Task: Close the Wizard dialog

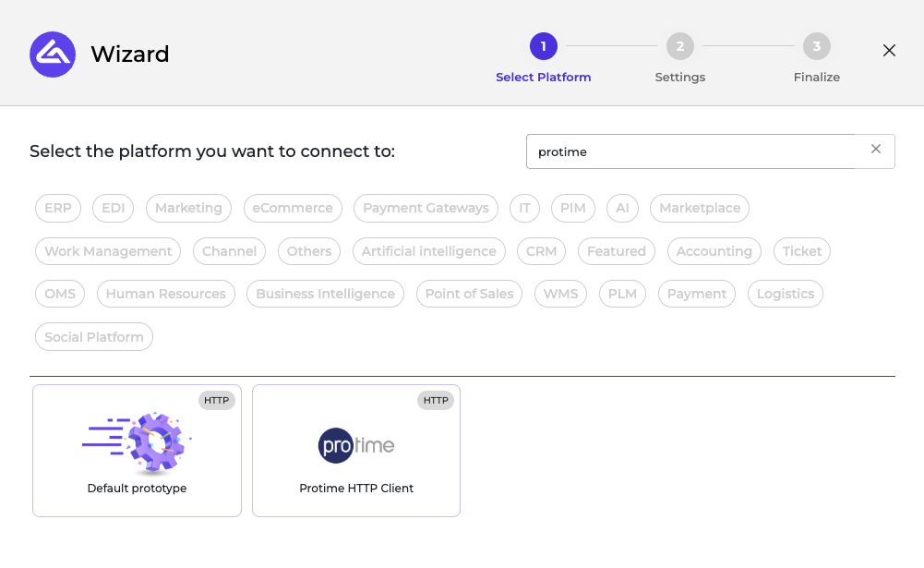Action: click(x=889, y=51)
